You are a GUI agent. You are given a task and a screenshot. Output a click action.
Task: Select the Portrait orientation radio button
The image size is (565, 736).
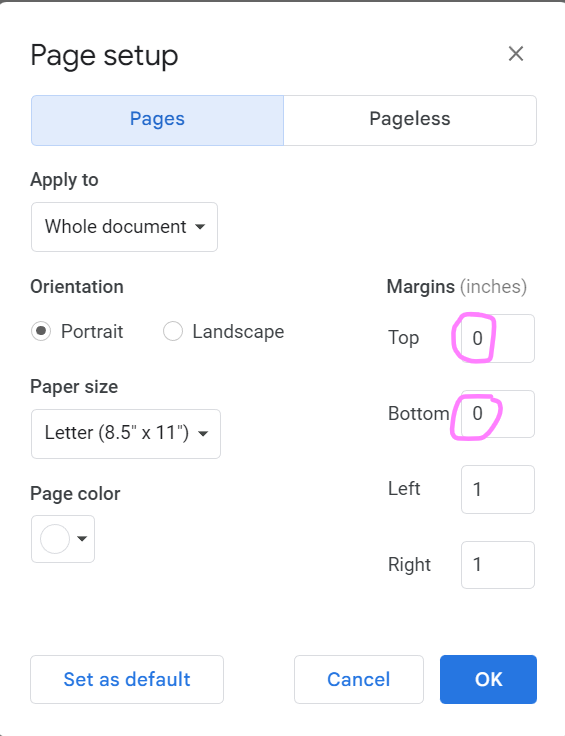click(x=41, y=331)
